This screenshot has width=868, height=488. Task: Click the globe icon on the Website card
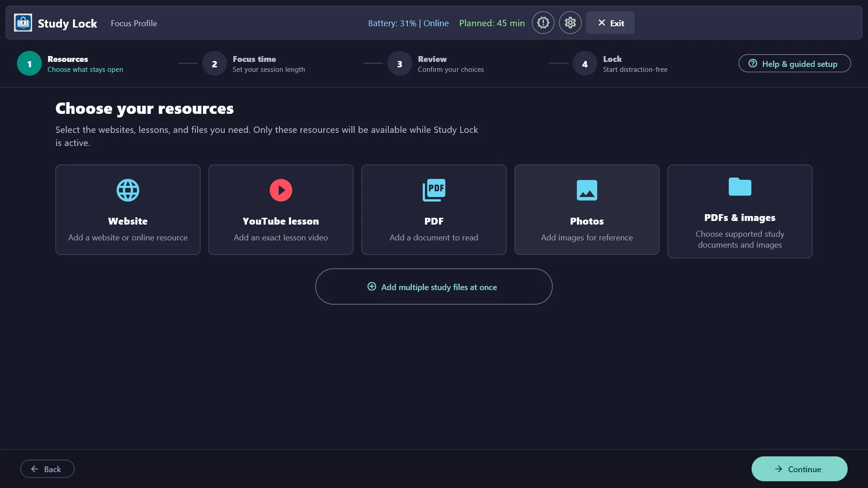[x=128, y=190]
